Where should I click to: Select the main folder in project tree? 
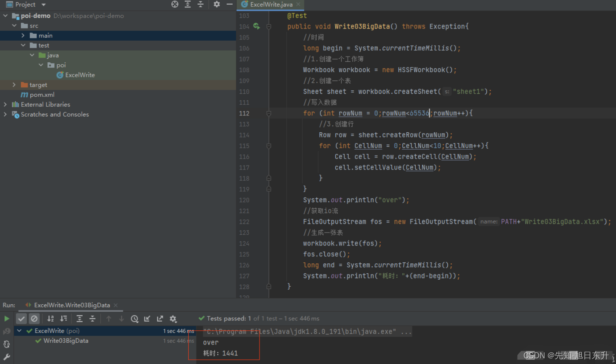(x=45, y=35)
